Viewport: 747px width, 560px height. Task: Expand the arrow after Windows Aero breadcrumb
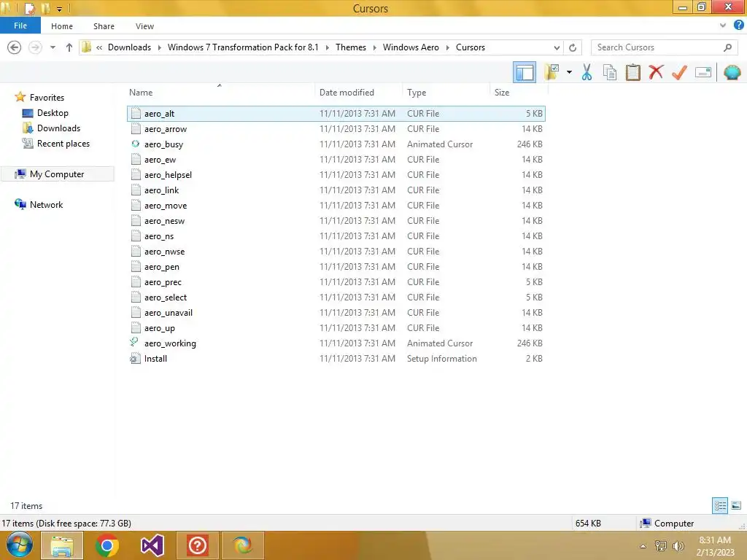tap(447, 47)
